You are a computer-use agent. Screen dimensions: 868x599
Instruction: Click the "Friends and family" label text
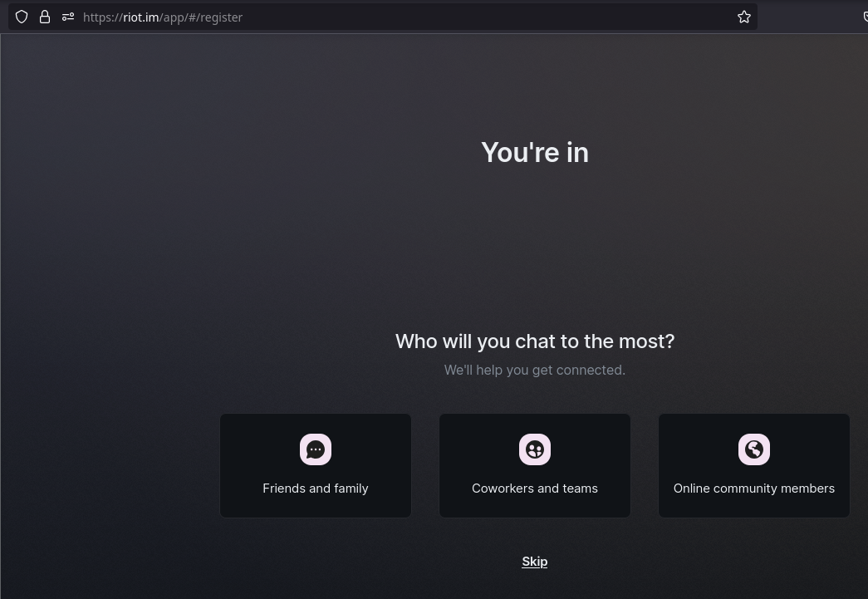click(x=316, y=489)
